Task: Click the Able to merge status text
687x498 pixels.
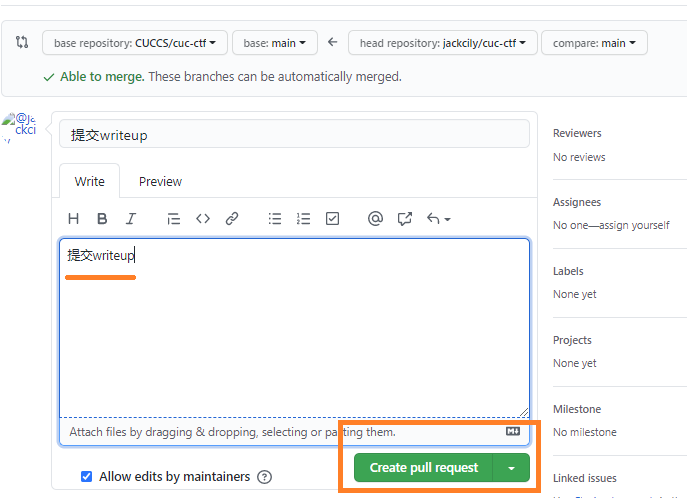Action: (102, 77)
